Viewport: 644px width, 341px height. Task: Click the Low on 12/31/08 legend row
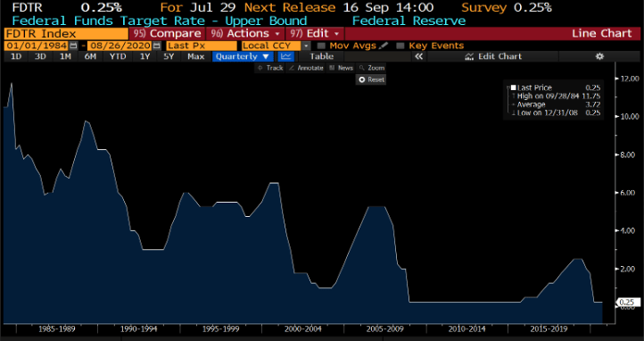point(556,112)
